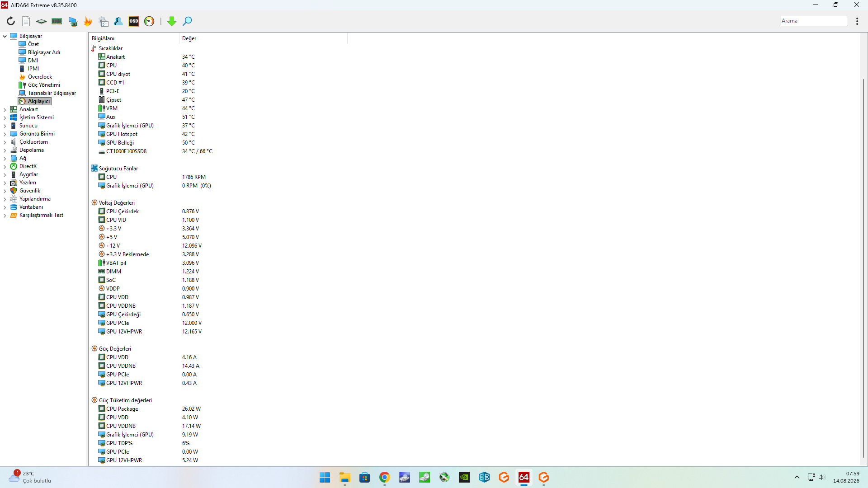868x488 pixels.
Task: Select DMI in the tree
Action: [33, 61]
